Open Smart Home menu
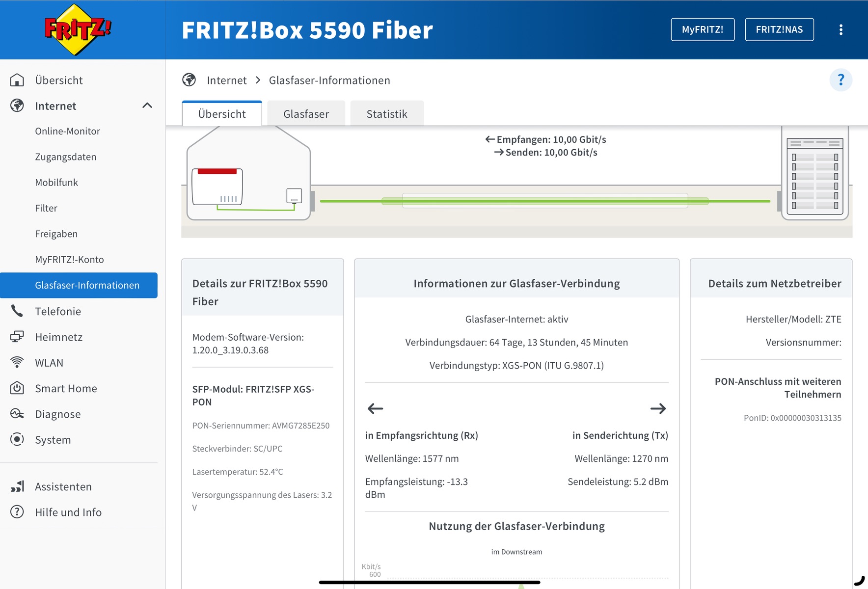The image size is (868, 589). [66, 388]
